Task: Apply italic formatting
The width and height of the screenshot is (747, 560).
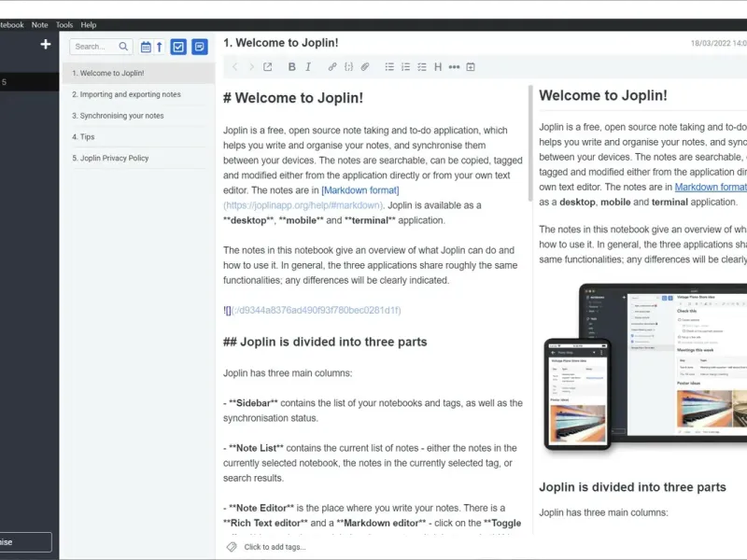Action: click(308, 67)
